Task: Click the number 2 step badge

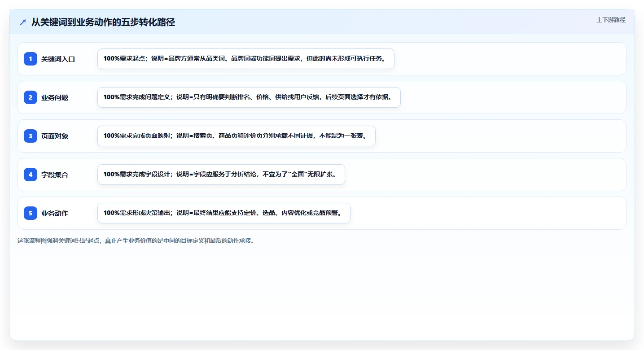Action: point(31,97)
